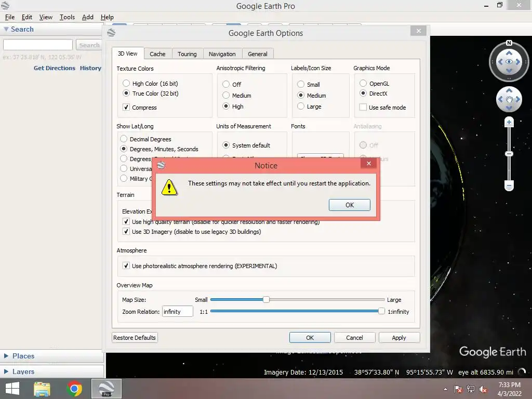Open Windows Start menu
Image resolution: width=532 pixels, height=399 pixels.
(12, 389)
